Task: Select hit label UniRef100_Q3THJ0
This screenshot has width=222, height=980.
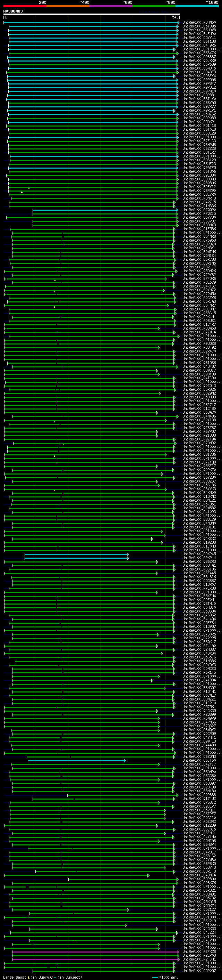Action: [199, 604]
